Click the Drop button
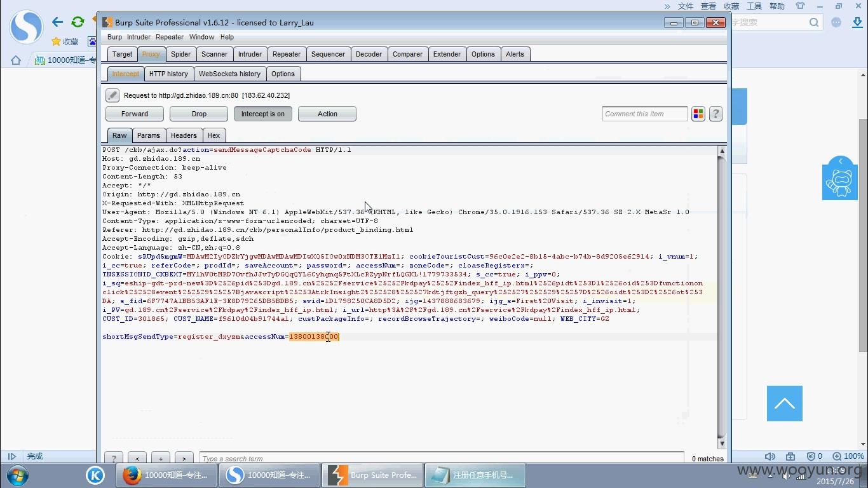This screenshot has width=868, height=488. coord(199,114)
